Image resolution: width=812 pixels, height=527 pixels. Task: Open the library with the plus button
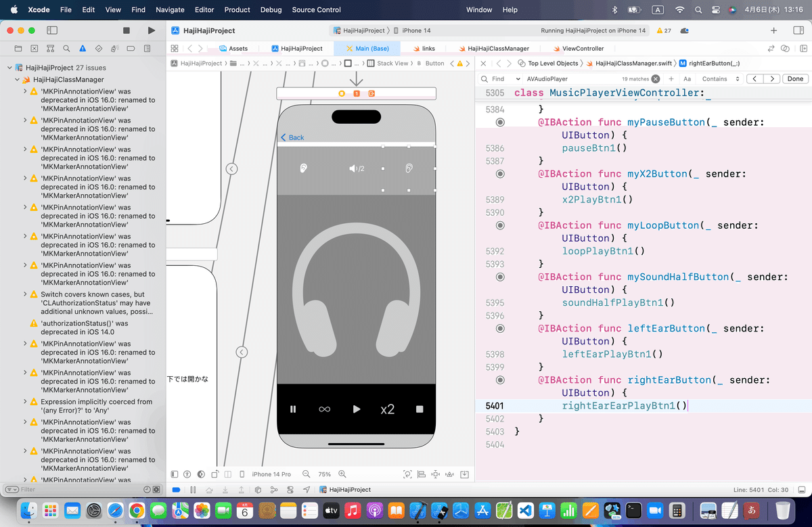[x=773, y=30]
